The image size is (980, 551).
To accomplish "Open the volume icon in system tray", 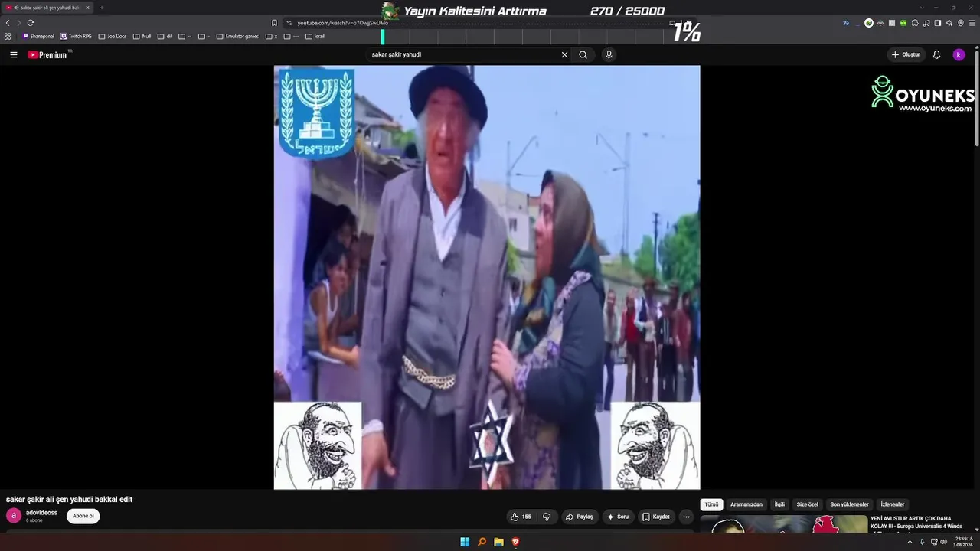I will [x=943, y=542].
